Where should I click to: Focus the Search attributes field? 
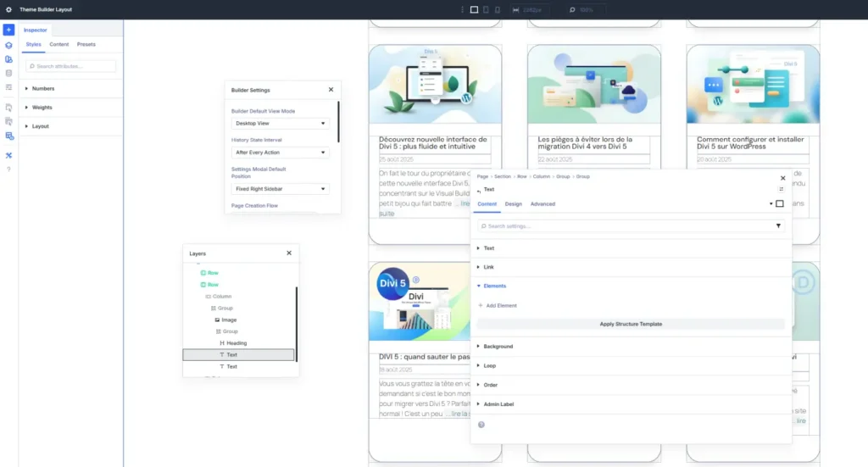(x=70, y=66)
